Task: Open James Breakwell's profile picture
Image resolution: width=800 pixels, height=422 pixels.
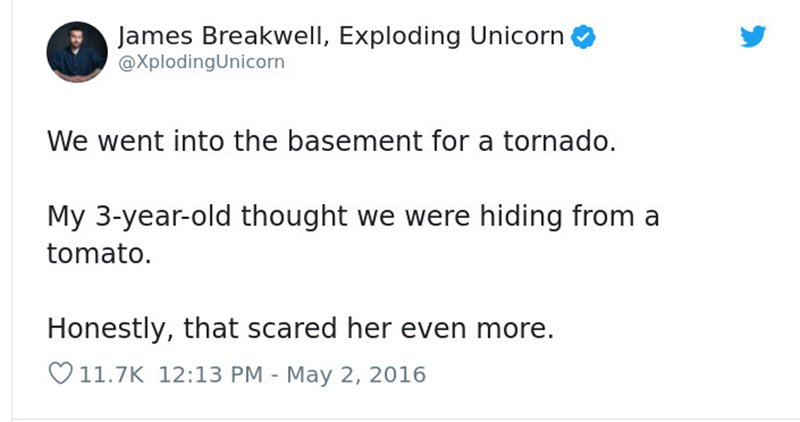Action: point(77,52)
